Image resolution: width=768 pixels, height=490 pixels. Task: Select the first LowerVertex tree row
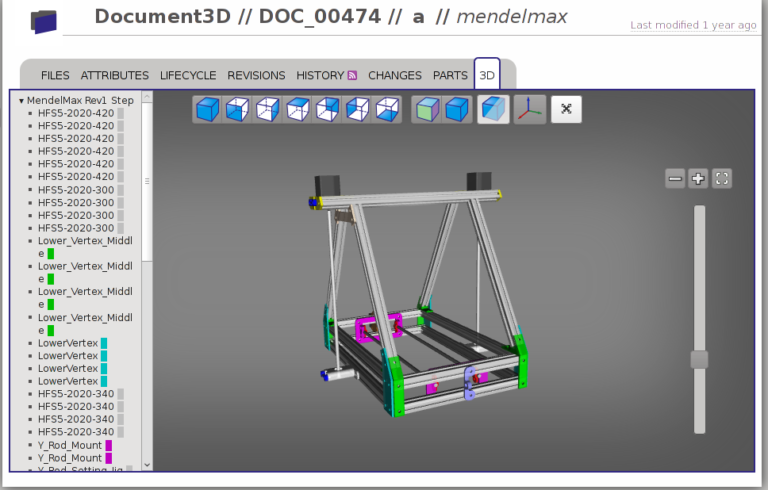pos(68,343)
